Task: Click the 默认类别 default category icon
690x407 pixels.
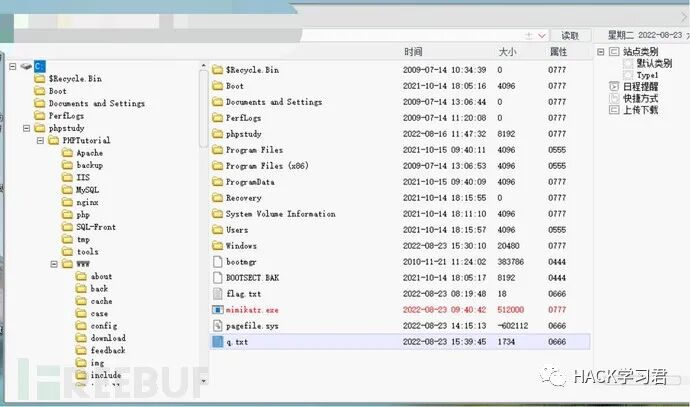Action: click(x=628, y=63)
